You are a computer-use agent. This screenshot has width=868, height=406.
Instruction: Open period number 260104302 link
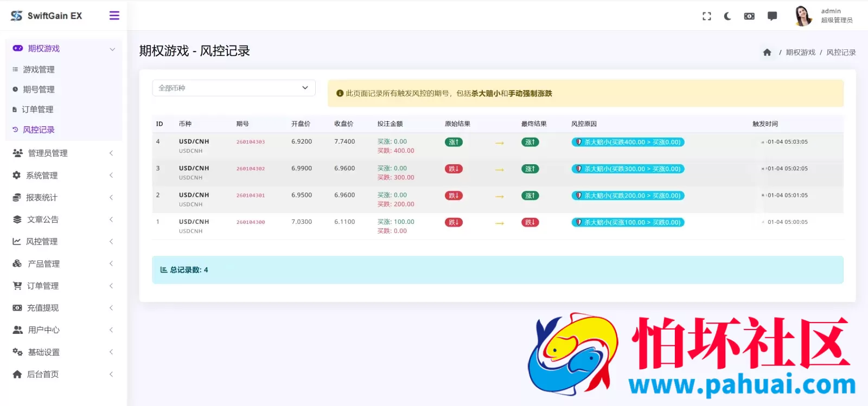[x=251, y=169]
